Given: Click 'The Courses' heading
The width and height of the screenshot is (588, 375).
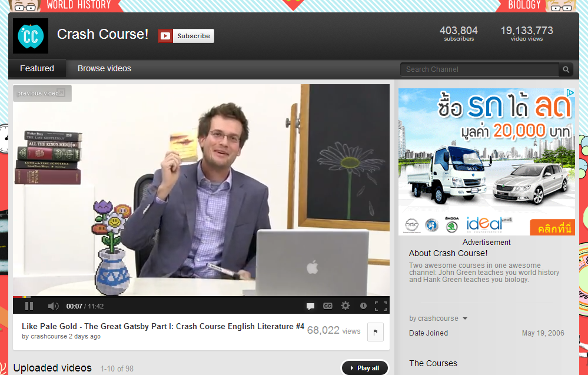Looking at the screenshot, I should coord(433,363).
